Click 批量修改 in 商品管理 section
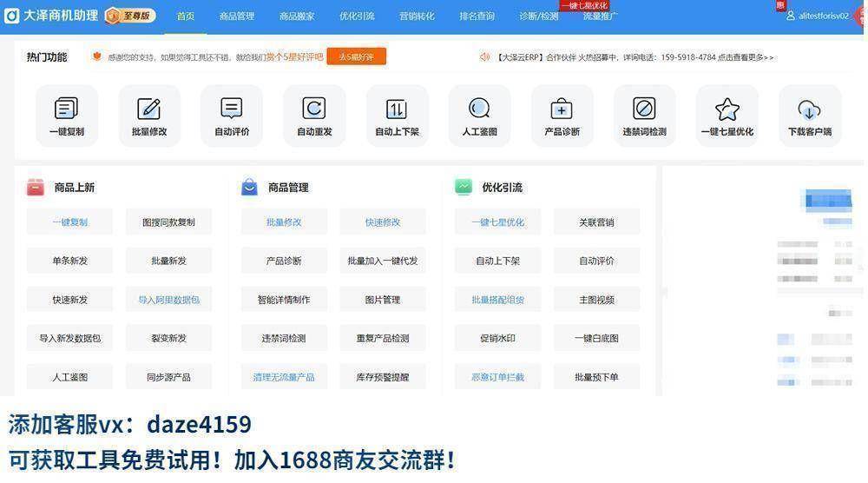The image size is (868, 483). point(284,222)
